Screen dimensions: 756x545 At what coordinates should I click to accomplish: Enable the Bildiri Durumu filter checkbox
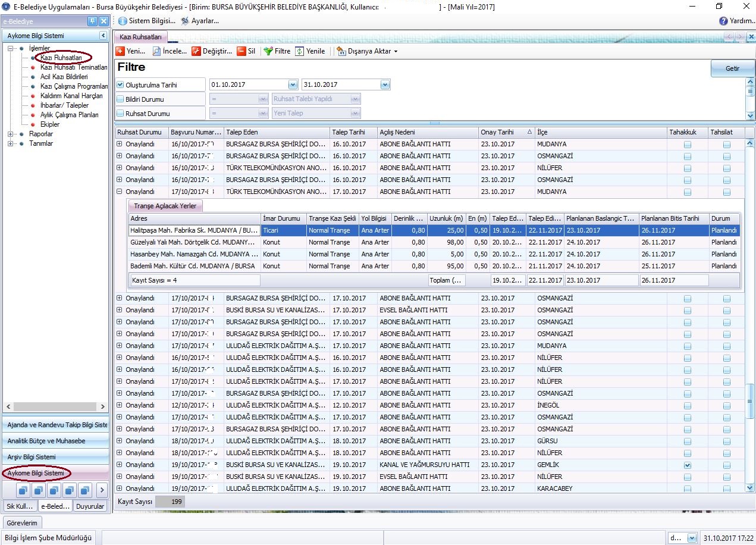121,99
